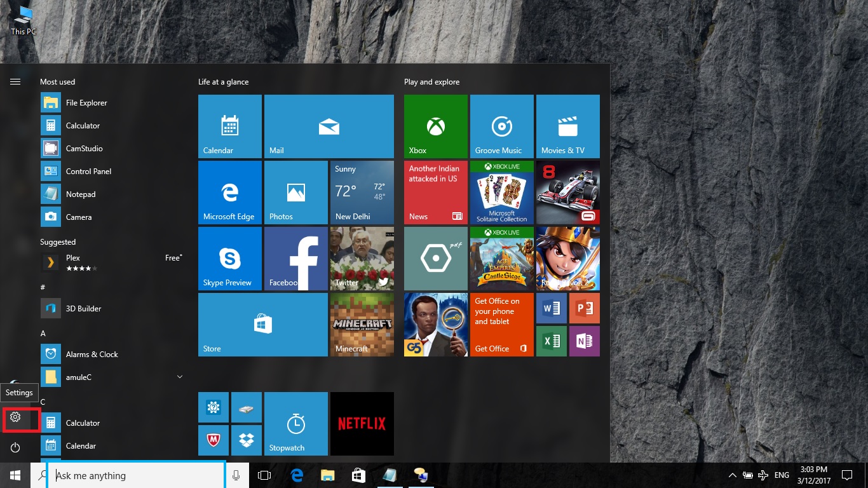Open Task View from the taskbar

(264, 475)
